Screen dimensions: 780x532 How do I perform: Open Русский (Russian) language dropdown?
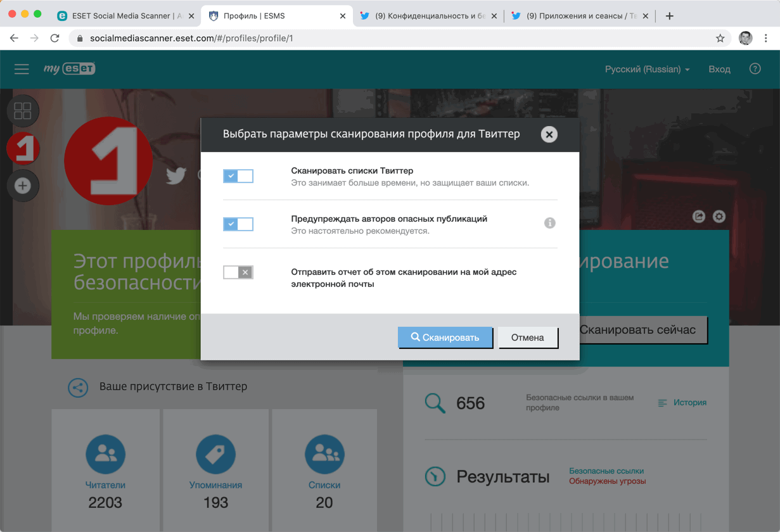647,69
